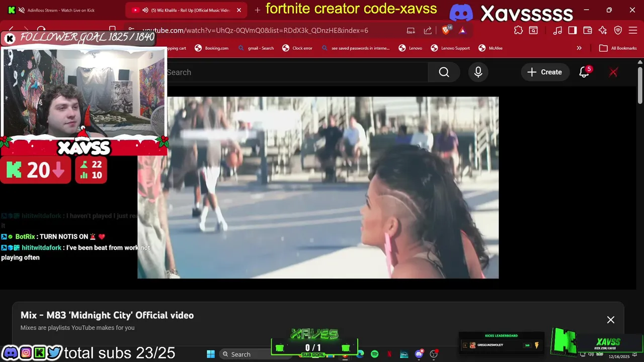The width and height of the screenshot is (644, 362).
Task: Close the Mix Midnight City playlist panel
Action: (611, 320)
